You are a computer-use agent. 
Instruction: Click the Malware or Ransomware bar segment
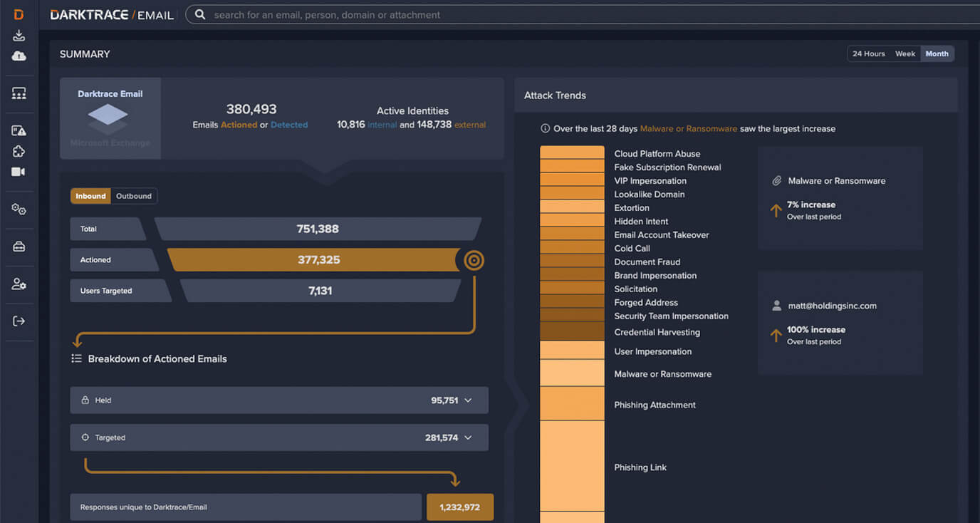click(x=572, y=373)
